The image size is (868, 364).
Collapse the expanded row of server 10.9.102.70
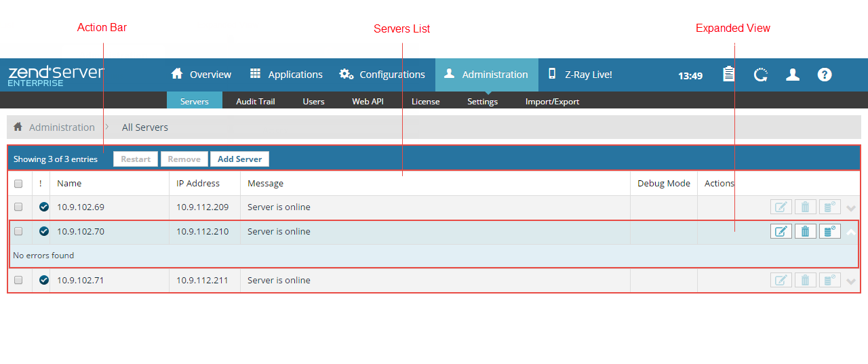[851, 232]
